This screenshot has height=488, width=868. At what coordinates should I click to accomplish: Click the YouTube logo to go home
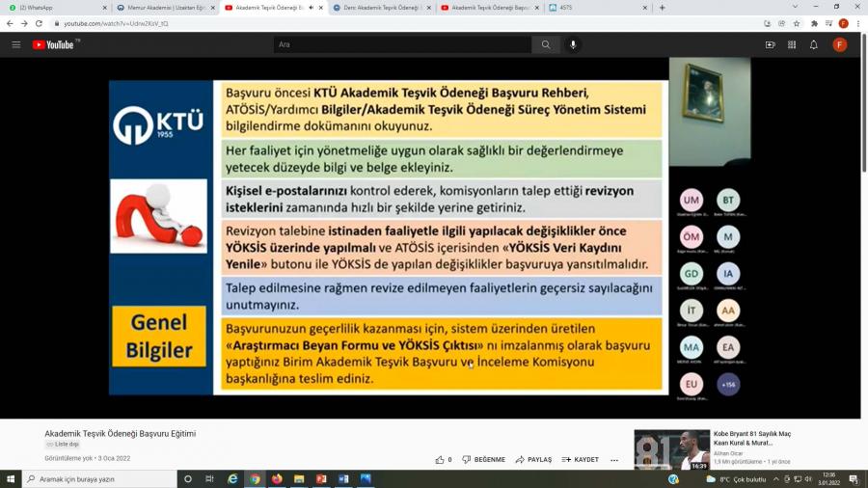pos(53,44)
